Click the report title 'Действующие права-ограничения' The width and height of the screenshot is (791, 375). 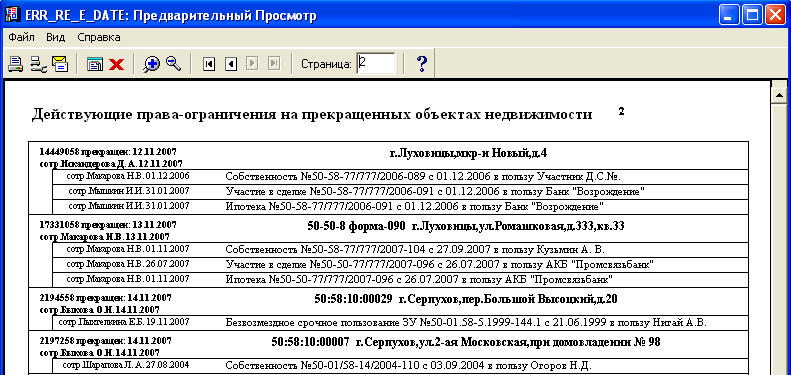(x=312, y=115)
